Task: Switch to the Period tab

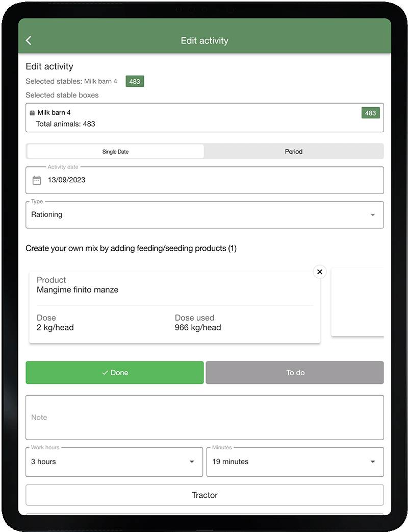Action: click(x=293, y=151)
